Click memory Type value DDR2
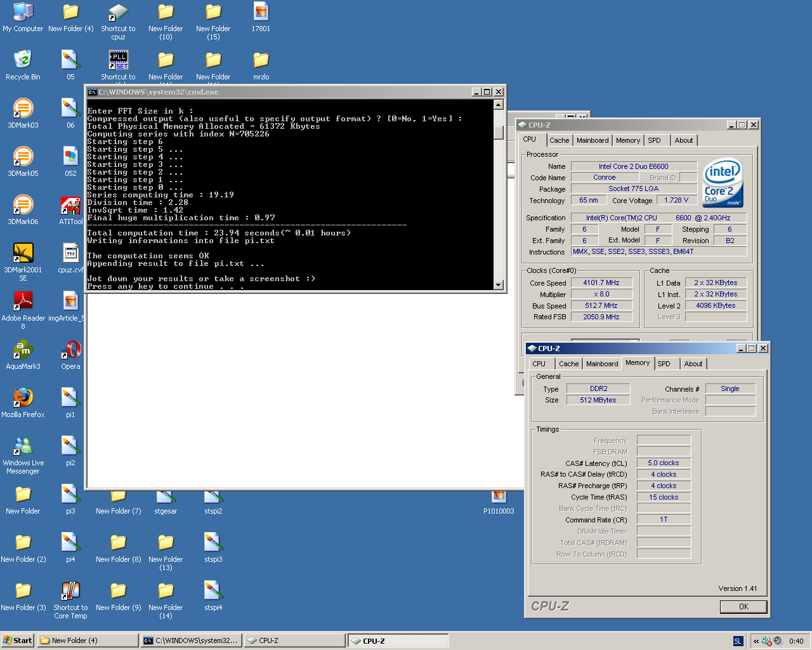 pos(598,388)
